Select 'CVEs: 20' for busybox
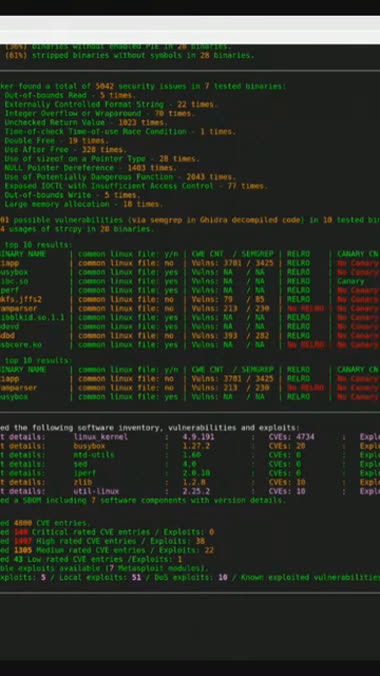Viewport: 380px width, 676px height. point(287,446)
